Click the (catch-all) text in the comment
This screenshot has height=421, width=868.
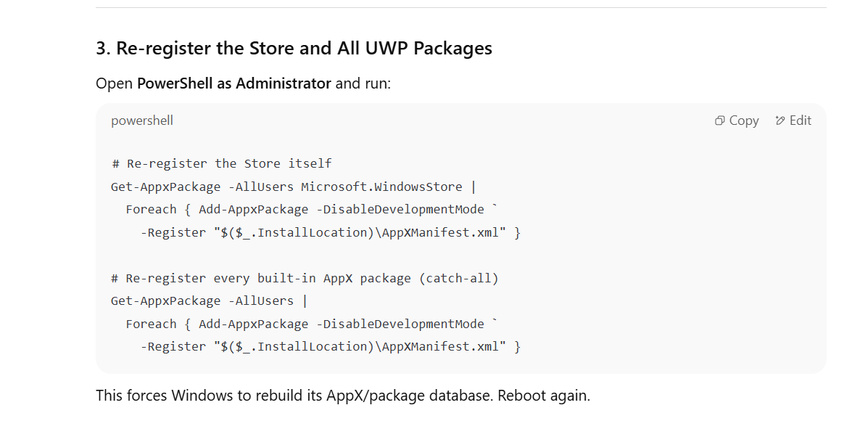coord(459,278)
